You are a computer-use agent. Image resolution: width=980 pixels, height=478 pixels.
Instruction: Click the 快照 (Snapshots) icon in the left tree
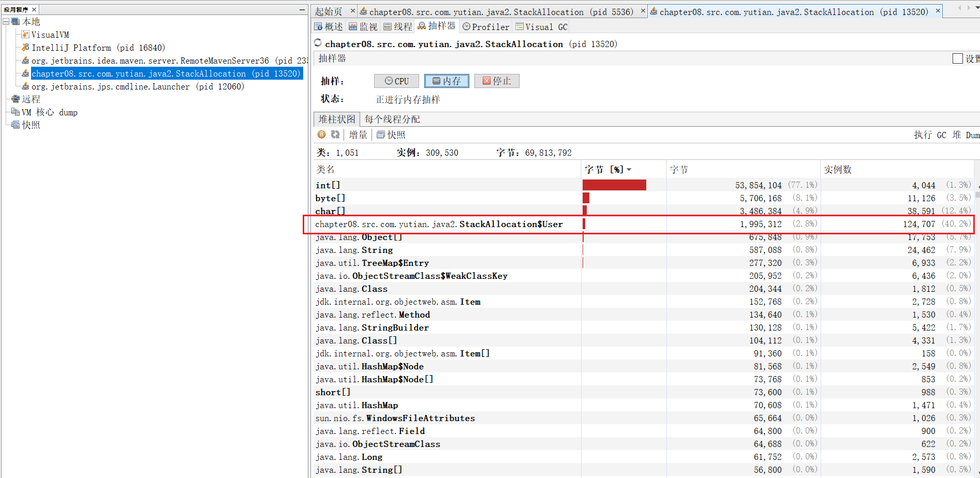pyautogui.click(x=16, y=125)
